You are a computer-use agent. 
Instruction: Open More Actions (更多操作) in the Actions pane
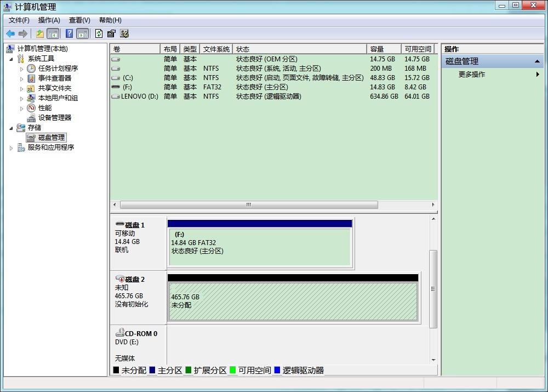point(472,75)
